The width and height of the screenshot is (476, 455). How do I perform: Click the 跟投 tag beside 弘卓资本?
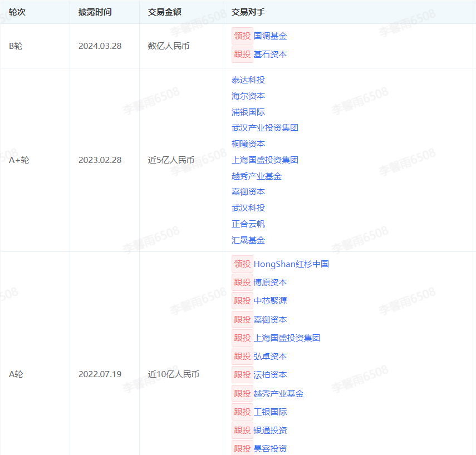pos(242,357)
